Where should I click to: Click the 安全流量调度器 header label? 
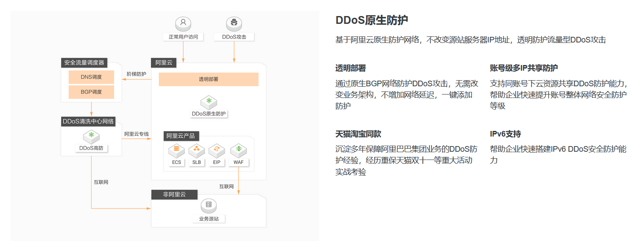[84, 63]
